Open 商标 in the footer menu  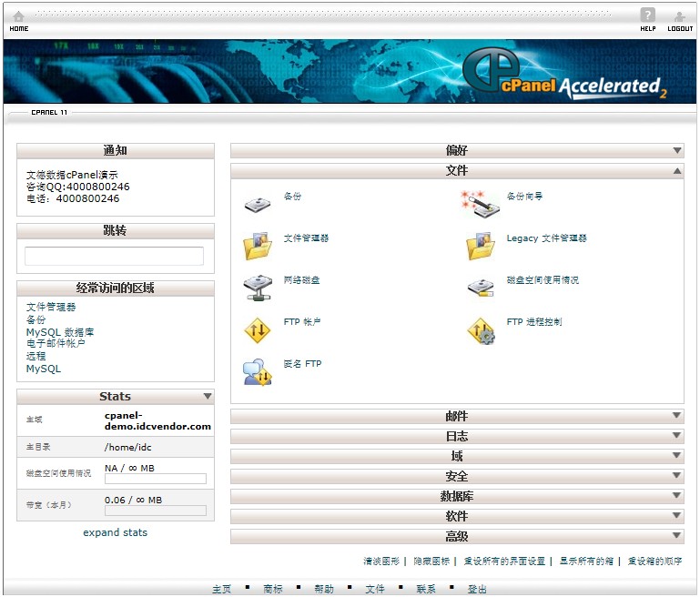point(273,589)
